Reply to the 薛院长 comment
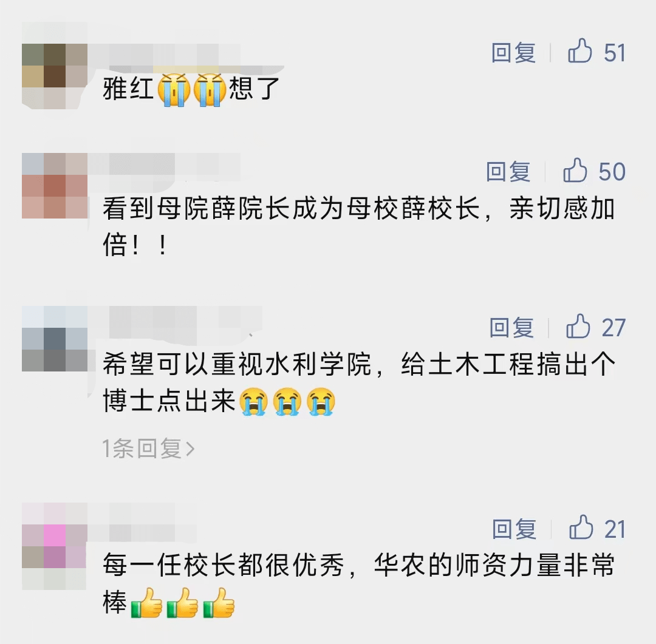Image resolution: width=656 pixels, height=644 pixels. 508,171
